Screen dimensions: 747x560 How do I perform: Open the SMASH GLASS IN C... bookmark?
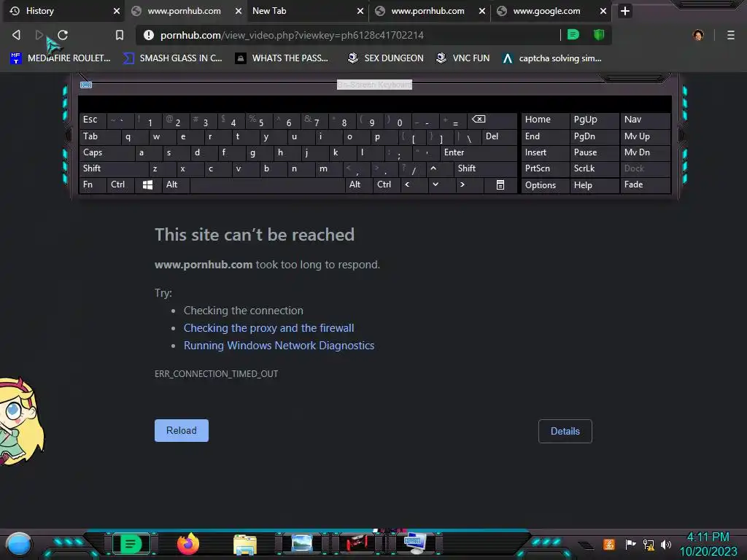172,58
